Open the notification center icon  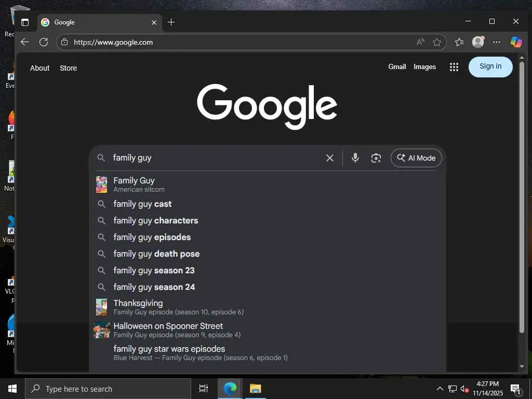click(515, 389)
